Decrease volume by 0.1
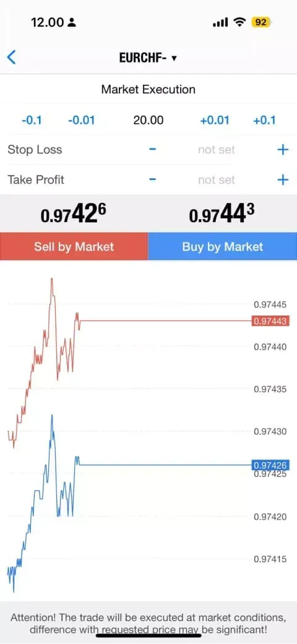This screenshot has height=644, width=297. pos(32,121)
